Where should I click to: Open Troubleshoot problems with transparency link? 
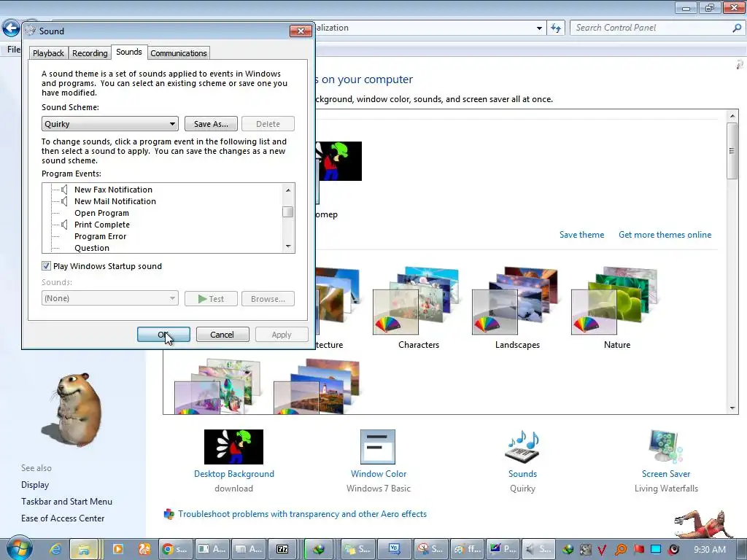click(303, 514)
